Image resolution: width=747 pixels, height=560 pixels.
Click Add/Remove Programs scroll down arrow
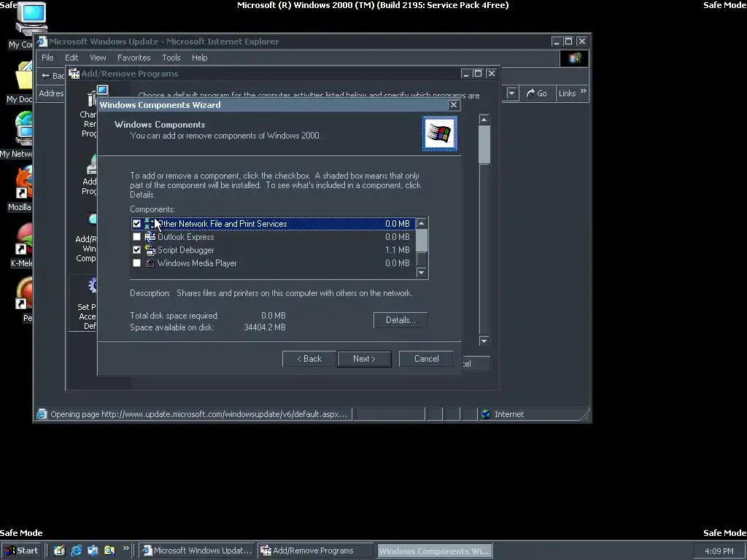click(x=484, y=341)
